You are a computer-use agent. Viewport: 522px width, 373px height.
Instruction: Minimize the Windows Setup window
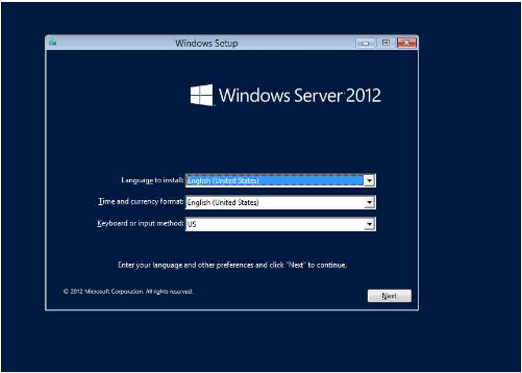coord(366,43)
